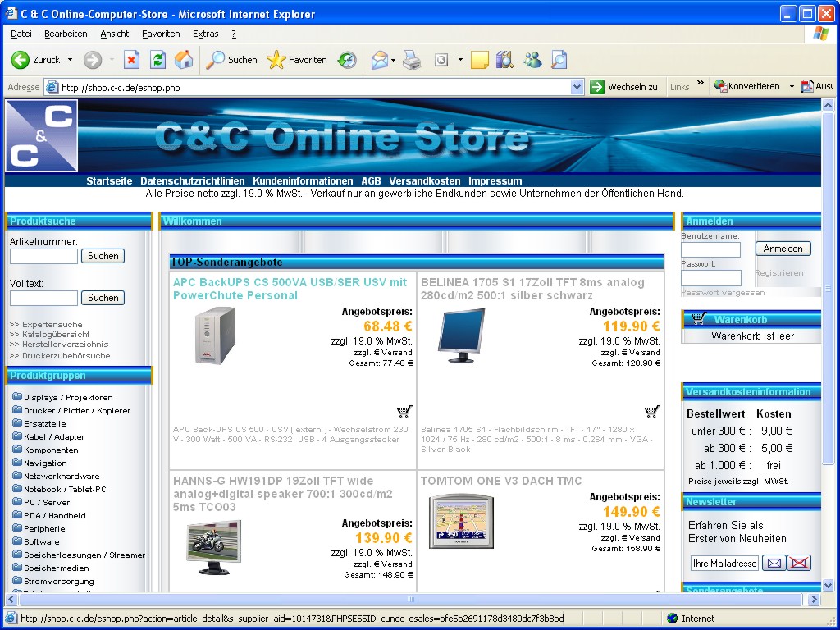This screenshot has height=630, width=840.
Task: Click the vertical scrollbar down arrow
Action: click(x=829, y=584)
